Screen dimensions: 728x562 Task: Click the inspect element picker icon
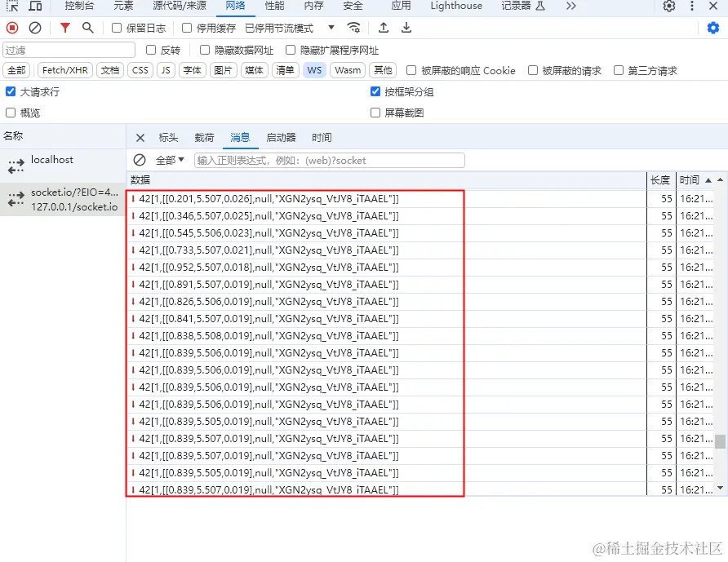12,6
